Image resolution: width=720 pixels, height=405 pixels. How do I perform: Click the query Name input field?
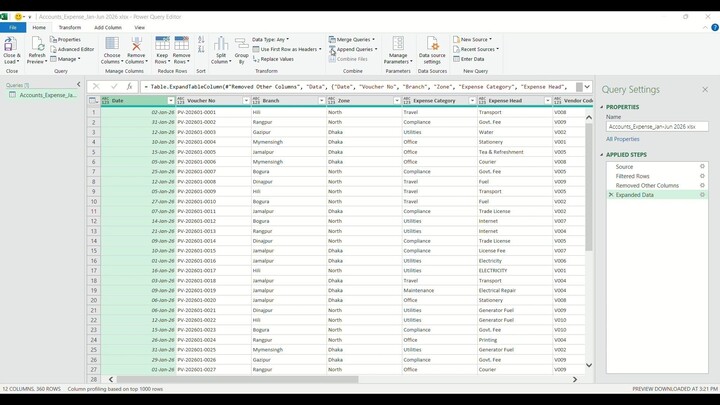click(x=657, y=127)
